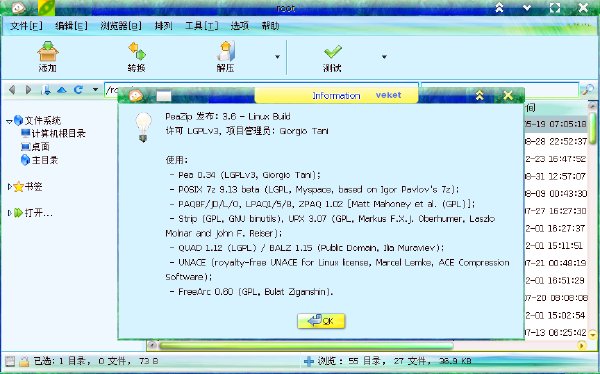Click the magnifier search icon
The width and height of the screenshot is (600, 374).
point(587,90)
